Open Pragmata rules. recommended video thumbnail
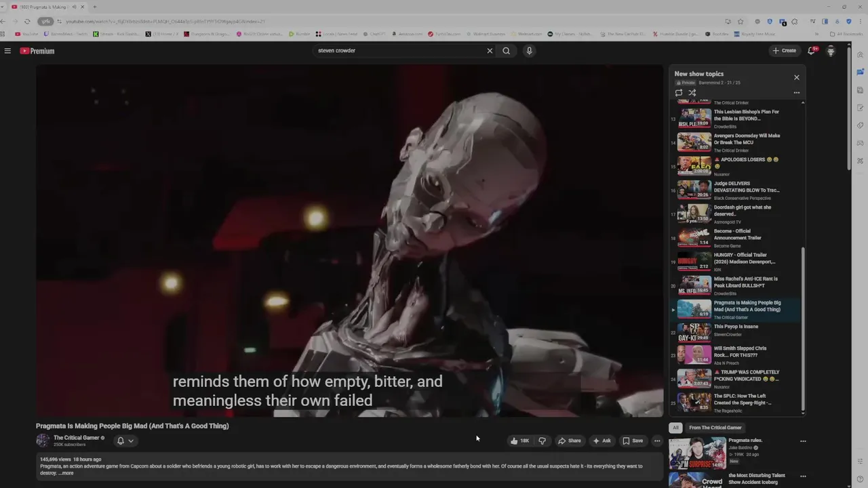 [697, 452]
